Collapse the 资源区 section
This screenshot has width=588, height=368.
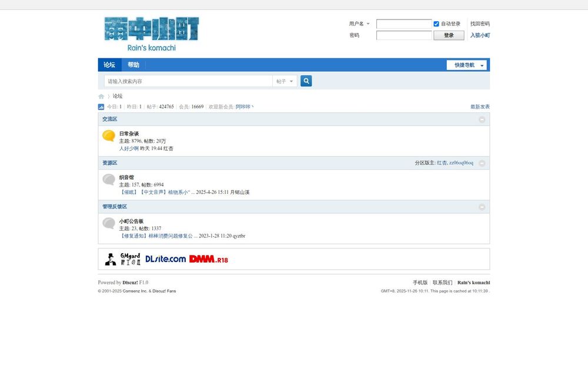[x=482, y=163]
